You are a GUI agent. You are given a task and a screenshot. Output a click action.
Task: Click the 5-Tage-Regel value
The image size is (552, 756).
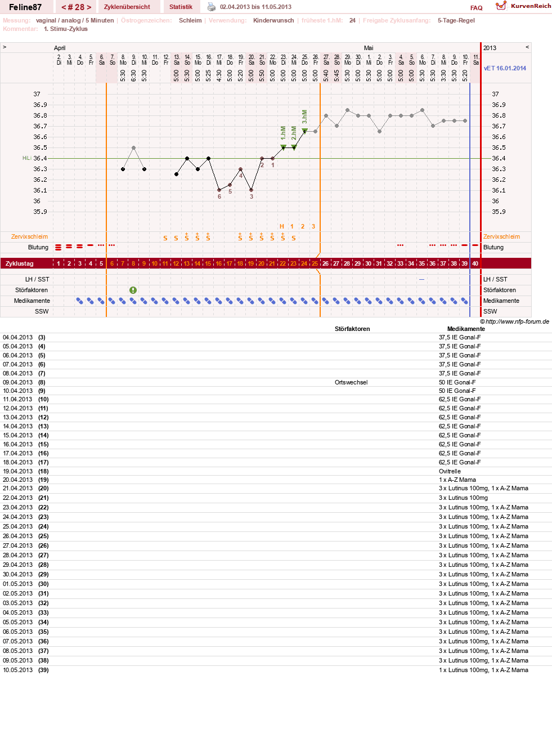[456, 20]
